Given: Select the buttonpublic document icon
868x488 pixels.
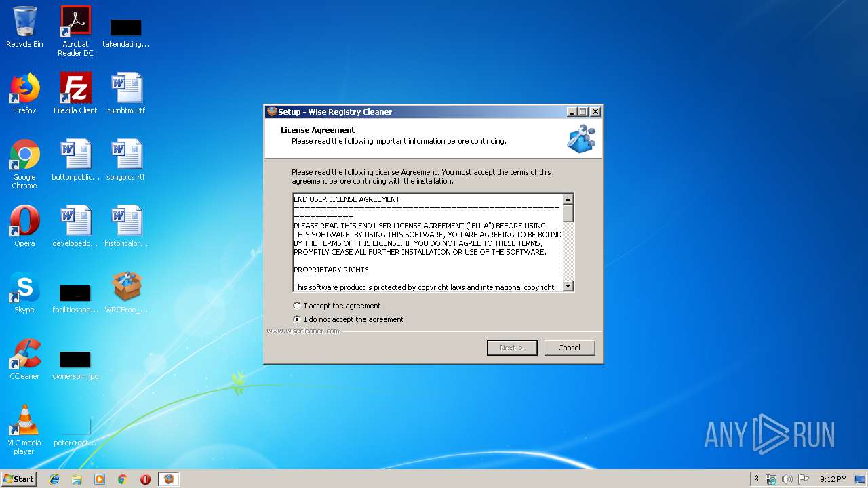Looking at the screenshot, I should coord(75,160).
